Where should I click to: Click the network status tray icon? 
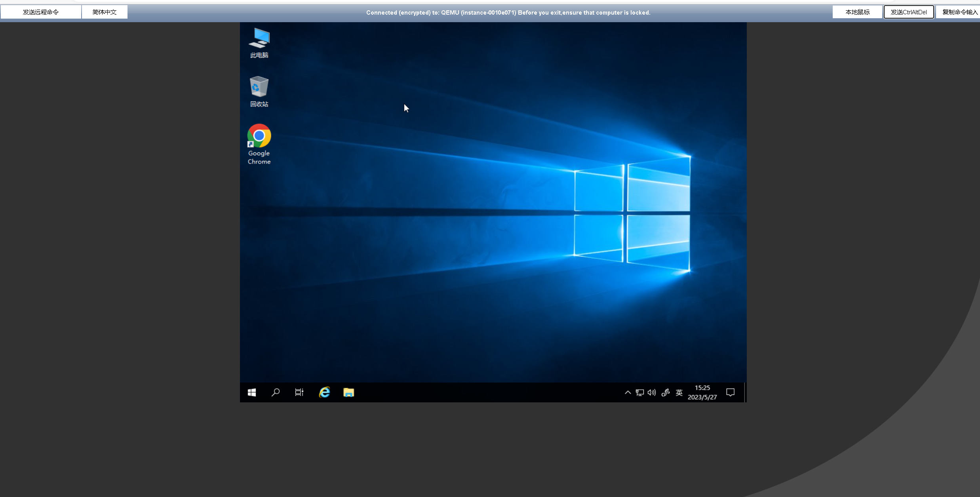(639, 392)
